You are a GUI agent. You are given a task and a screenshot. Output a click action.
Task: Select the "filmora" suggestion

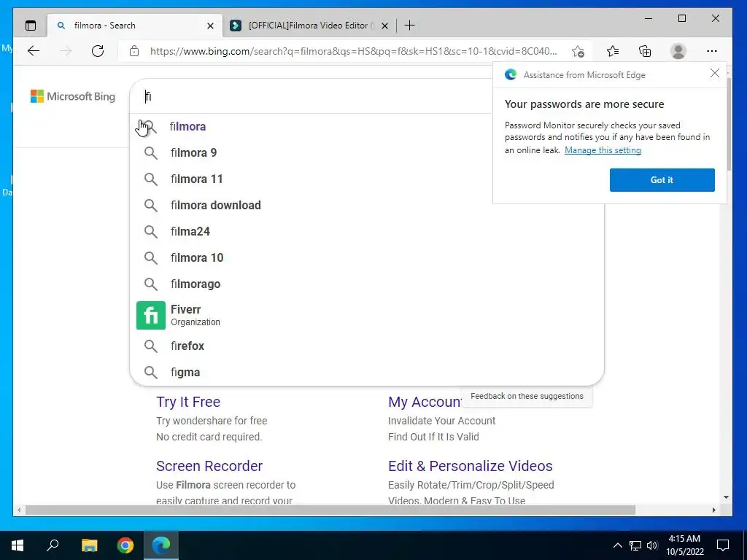pyautogui.click(x=367, y=127)
